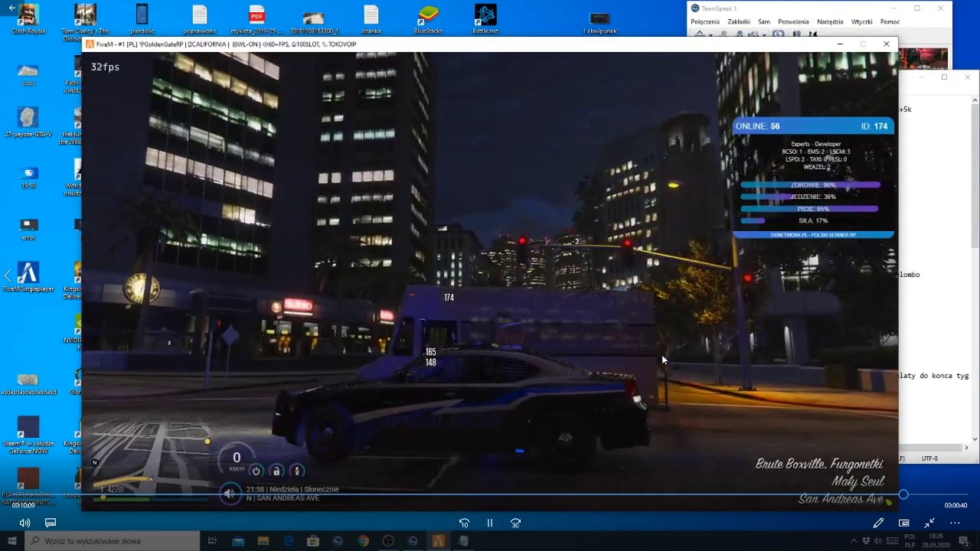Select the poprawione document icon

tap(199, 19)
